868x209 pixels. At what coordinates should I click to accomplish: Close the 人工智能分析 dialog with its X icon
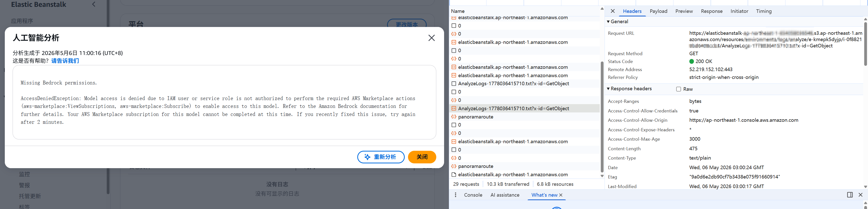(431, 38)
